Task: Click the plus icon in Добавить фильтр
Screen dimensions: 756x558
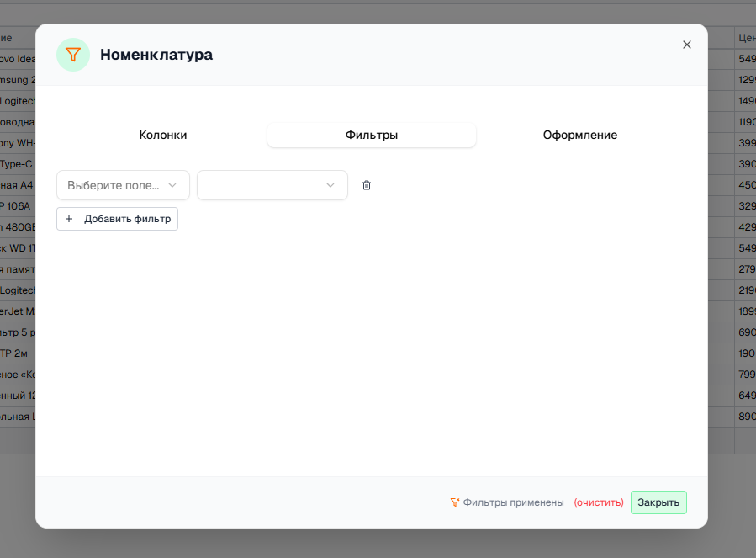Action: pyautogui.click(x=69, y=219)
